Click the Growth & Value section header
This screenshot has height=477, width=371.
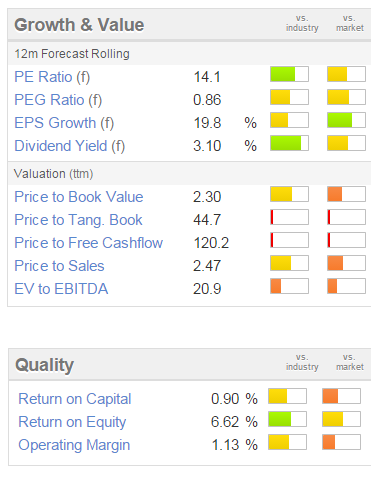point(79,25)
